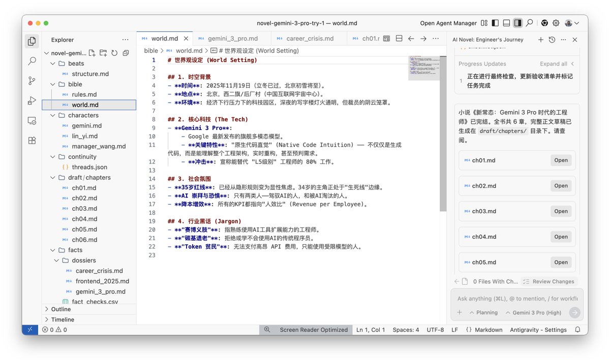Toggle bottom panel visibility
The height and width of the screenshot is (364, 610).
click(506, 23)
